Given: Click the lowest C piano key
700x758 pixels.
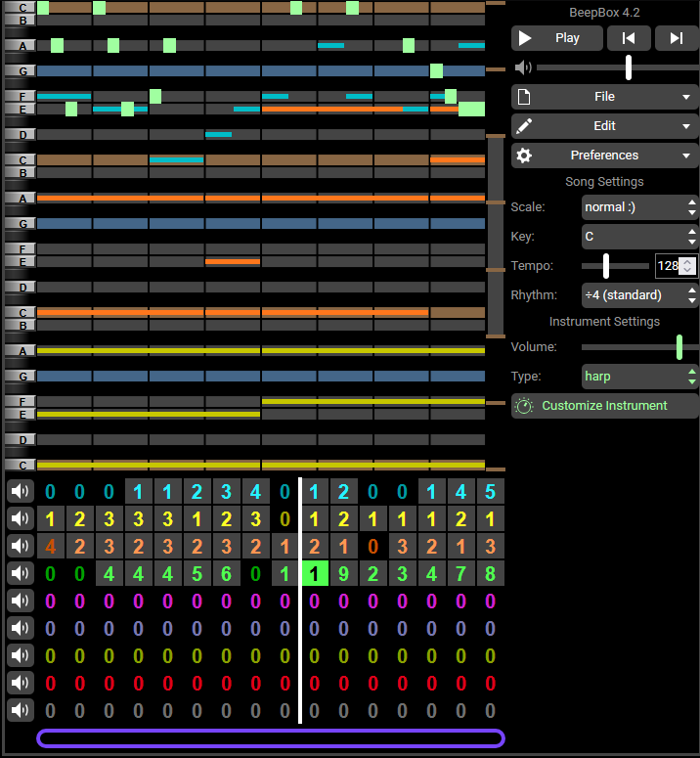Looking at the screenshot, I should 20,465.
